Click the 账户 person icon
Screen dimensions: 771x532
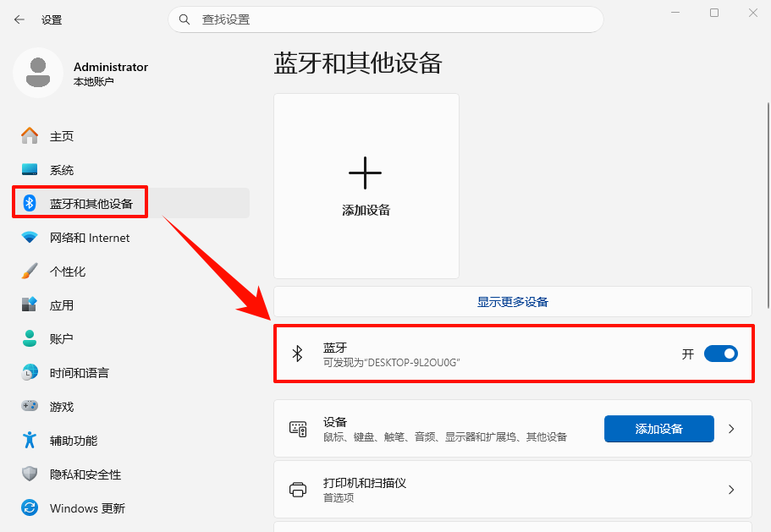30,338
